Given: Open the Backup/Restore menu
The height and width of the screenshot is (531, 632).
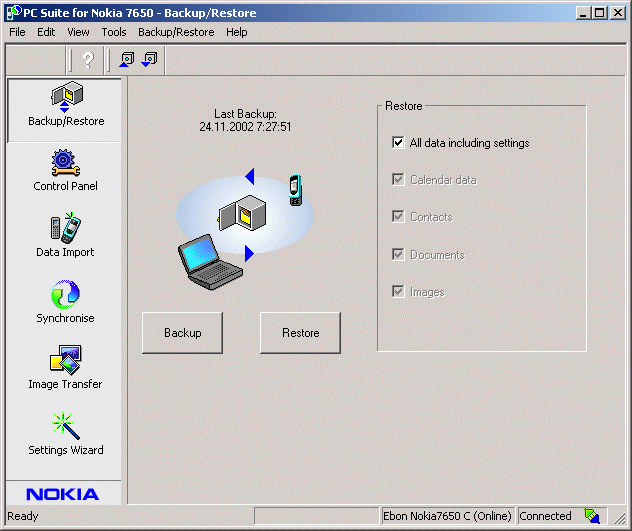Looking at the screenshot, I should tap(176, 32).
